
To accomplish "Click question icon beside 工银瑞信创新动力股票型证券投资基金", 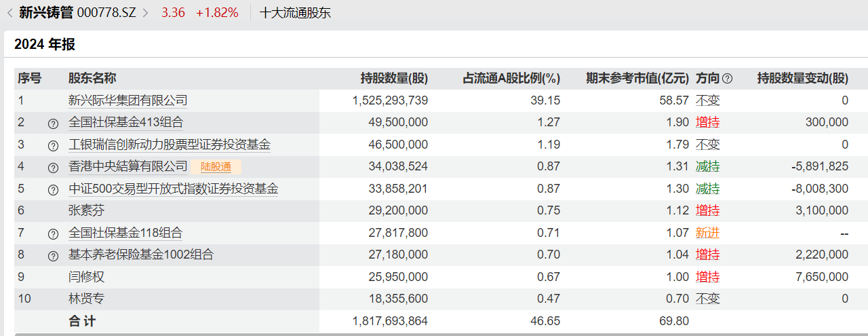I will [x=53, y=145].
